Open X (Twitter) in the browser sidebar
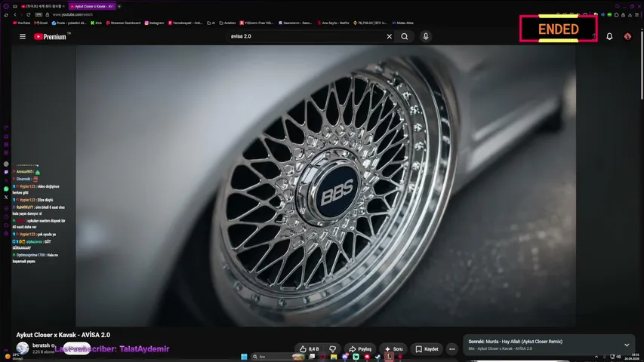The image size is (644, 362). coord(6,198)
